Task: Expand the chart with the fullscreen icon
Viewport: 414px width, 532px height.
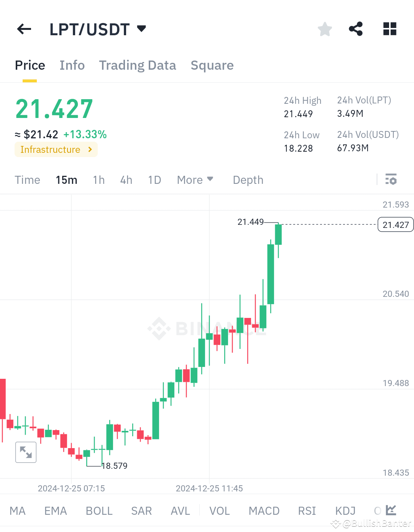Action: (x=26, y=452)
